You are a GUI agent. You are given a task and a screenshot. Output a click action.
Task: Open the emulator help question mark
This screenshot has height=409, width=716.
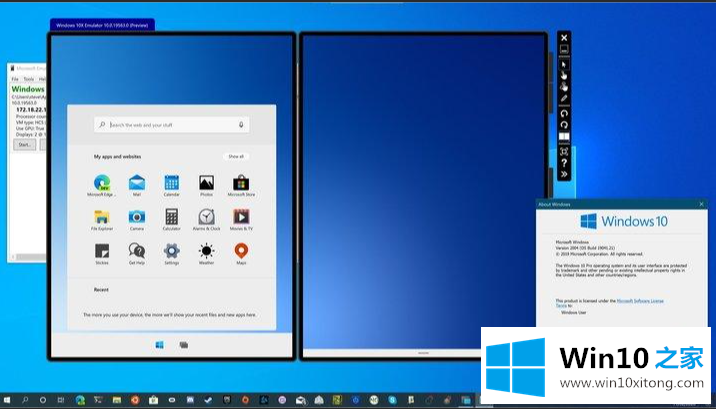[x=564, y=163]
